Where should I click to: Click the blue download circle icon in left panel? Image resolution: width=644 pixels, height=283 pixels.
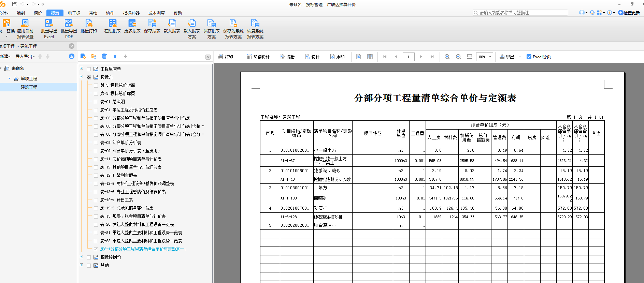pos(72,56)
